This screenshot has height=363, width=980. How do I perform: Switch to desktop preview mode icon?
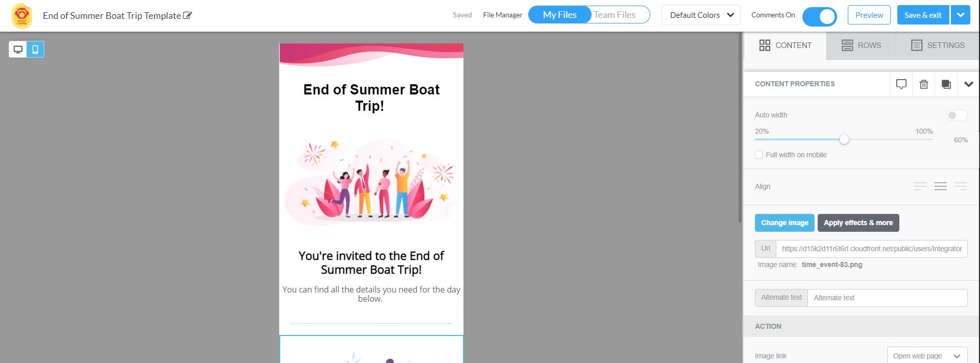(x=18, y=50)
